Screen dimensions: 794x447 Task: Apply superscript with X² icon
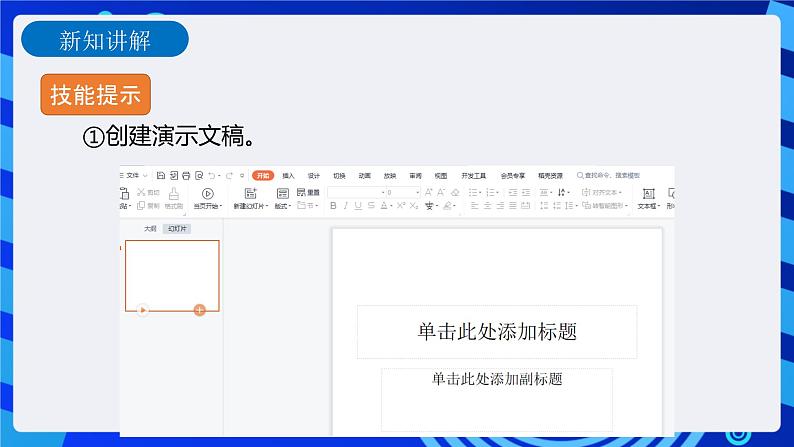click(401, 205)
